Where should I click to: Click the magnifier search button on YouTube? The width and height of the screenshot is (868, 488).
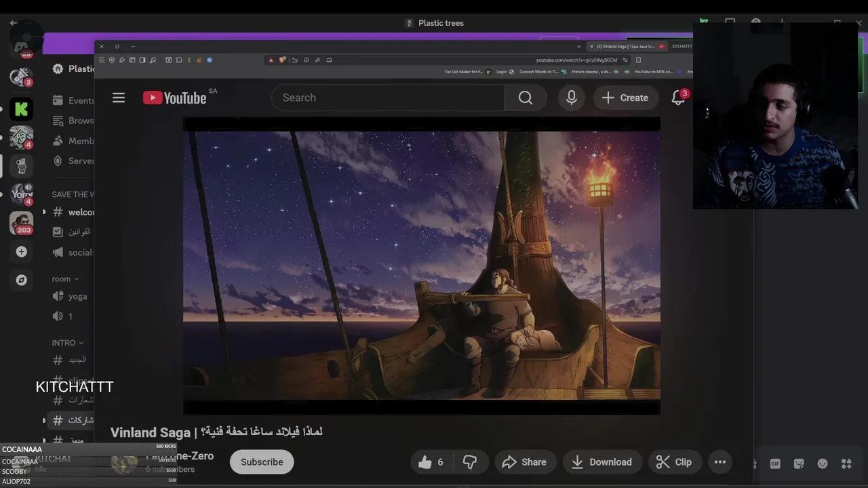526,98
